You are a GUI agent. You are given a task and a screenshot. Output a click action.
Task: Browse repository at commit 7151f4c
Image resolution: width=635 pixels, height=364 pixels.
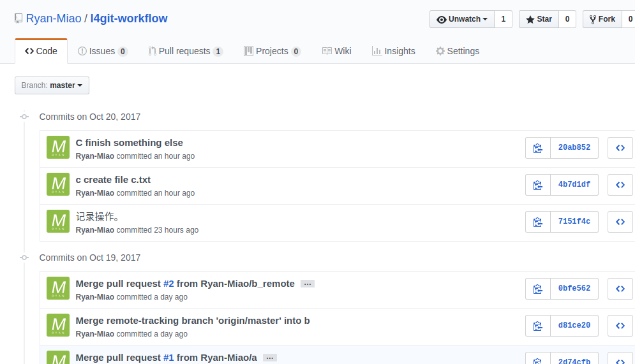(x=620, y=222)
